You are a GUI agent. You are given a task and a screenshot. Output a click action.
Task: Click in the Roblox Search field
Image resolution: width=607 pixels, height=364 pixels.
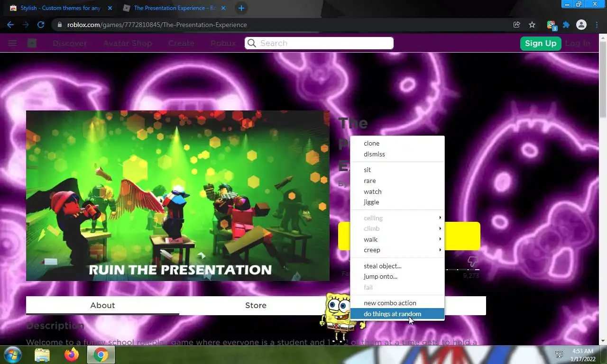[319, 43]
